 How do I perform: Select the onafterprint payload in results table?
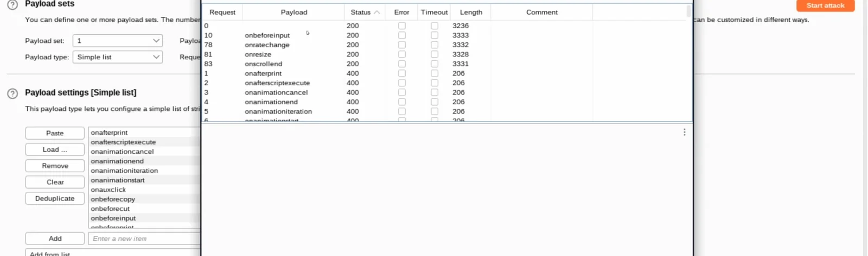263,73
